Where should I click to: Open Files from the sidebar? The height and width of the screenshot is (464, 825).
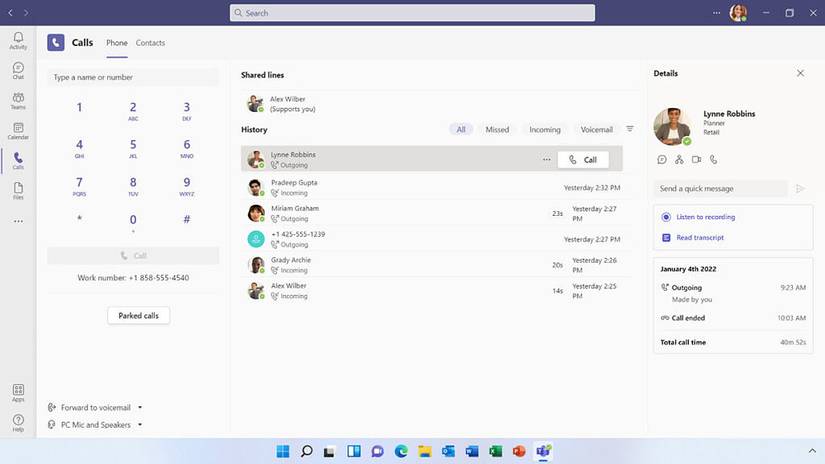(x=18, y=191)
